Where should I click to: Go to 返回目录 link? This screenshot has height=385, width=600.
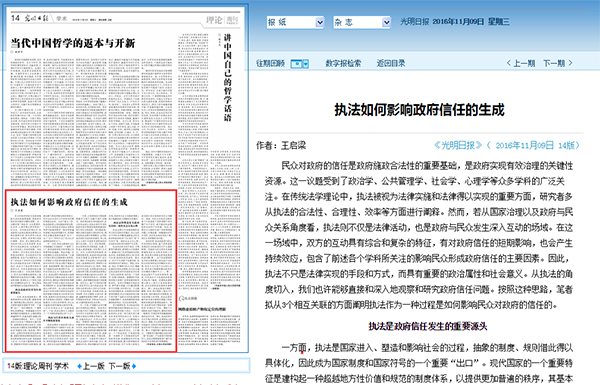[390, 64]
